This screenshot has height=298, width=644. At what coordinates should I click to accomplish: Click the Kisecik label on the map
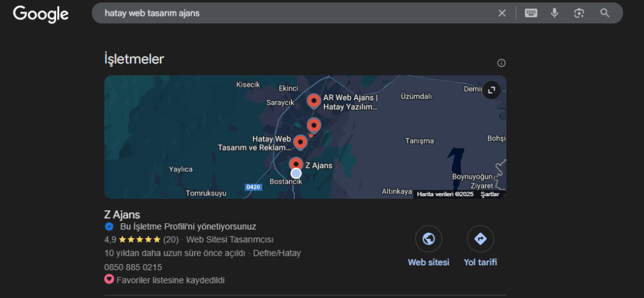[x=248, y=84]
